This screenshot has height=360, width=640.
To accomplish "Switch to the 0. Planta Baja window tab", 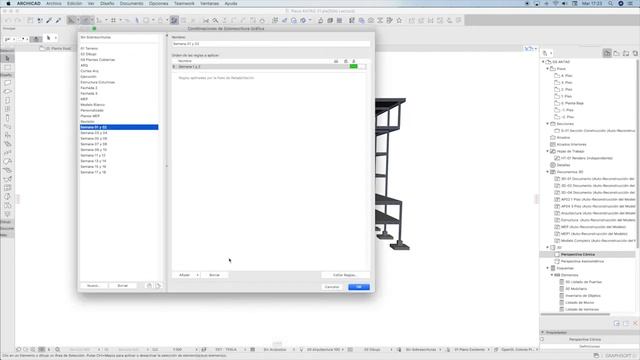I will pos(56,49).
